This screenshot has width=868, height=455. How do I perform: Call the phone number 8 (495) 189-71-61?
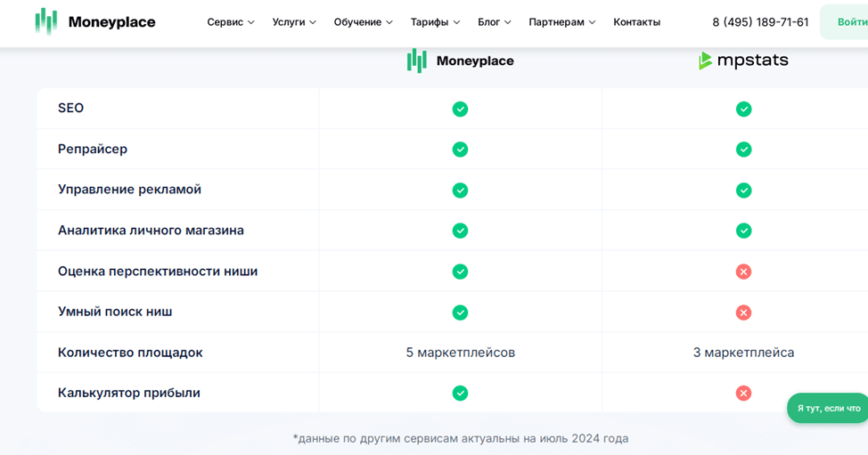pyautogui.click(x=760, y=22)
